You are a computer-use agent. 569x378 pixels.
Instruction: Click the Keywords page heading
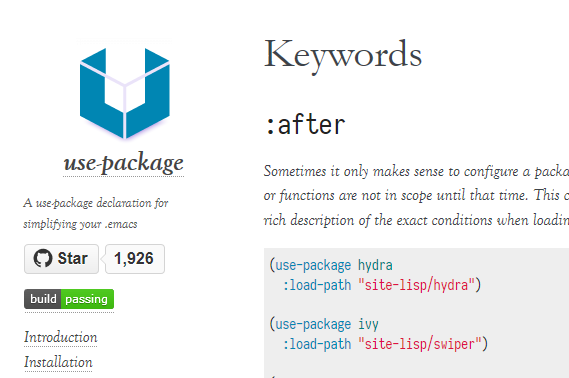pos(343,54)
